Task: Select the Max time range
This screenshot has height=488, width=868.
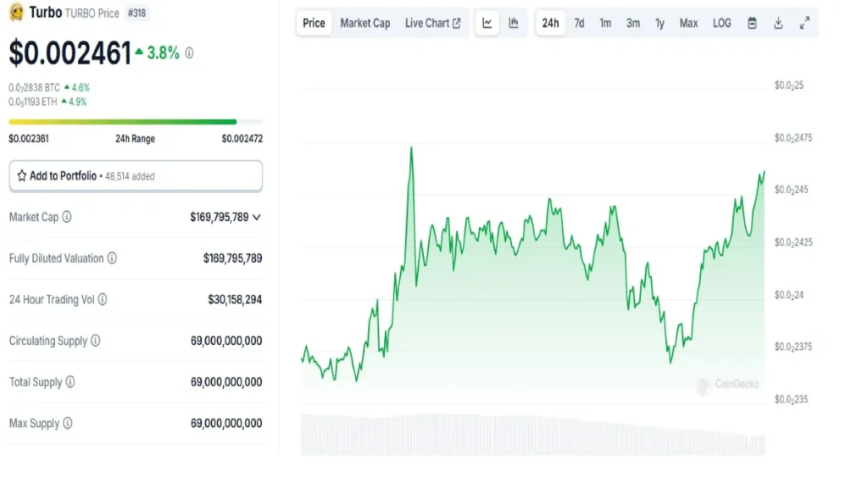Action: point(688,23)
